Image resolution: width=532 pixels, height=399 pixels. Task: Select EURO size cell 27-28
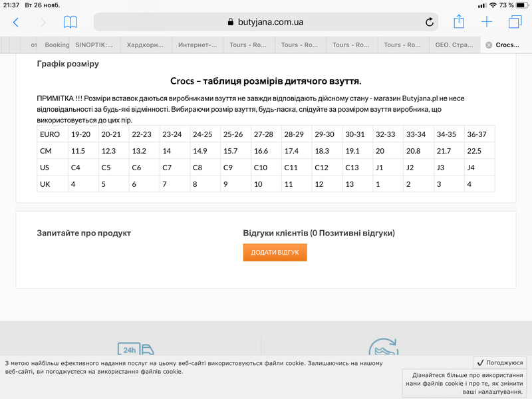(267, 134)
